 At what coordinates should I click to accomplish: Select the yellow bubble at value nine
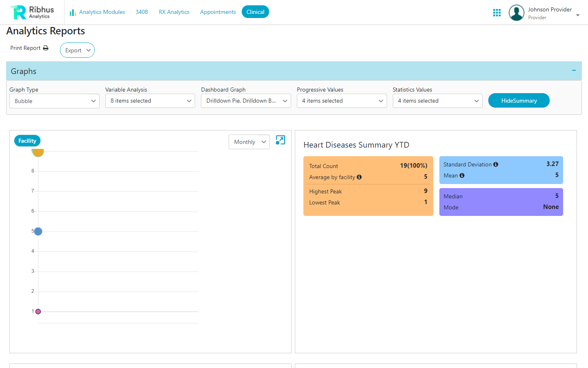pos(38,152)
